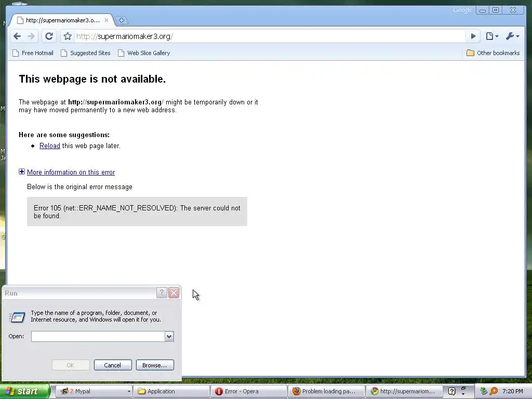
Task: Reload the page with the refresh icon
Action: [x=49, y=36]
